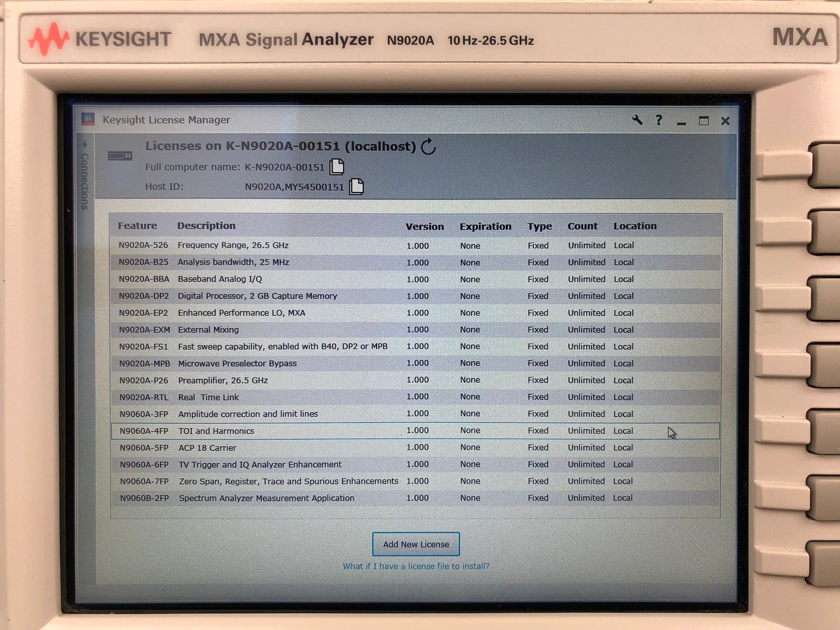The image size is (840, 630).
Task: Copy the Host ID value
Action: (x=356, y=187)
